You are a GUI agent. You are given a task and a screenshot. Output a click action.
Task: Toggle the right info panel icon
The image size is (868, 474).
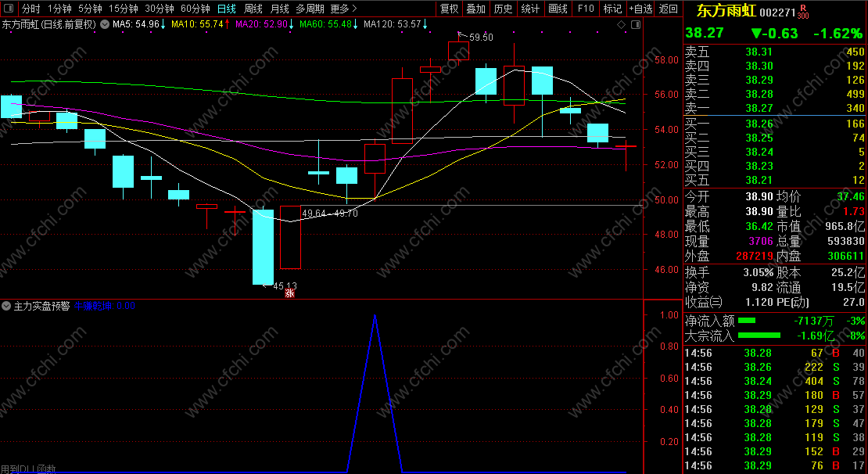point(636,24)
